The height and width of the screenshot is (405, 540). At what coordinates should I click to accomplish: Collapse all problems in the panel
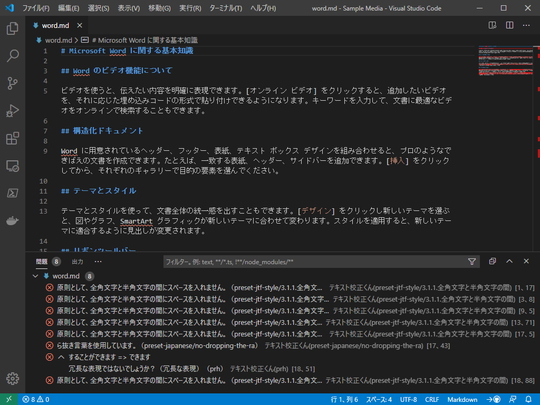click(x=492, y=261)
